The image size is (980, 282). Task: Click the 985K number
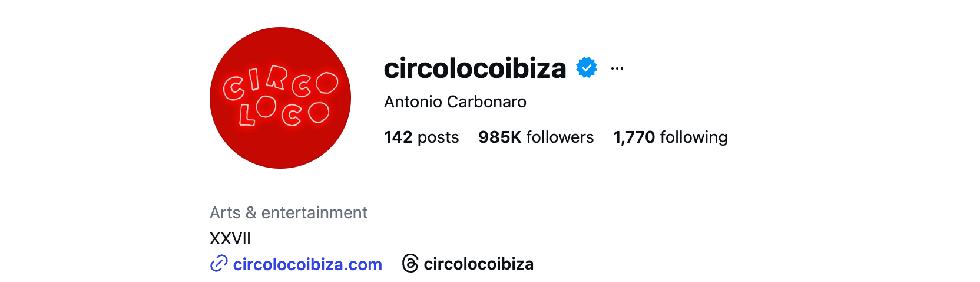500,137
